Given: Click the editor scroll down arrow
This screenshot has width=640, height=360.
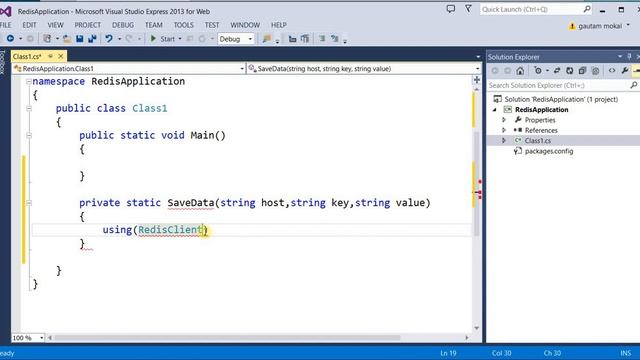Looking at the screenshot, I should [476, 328].
